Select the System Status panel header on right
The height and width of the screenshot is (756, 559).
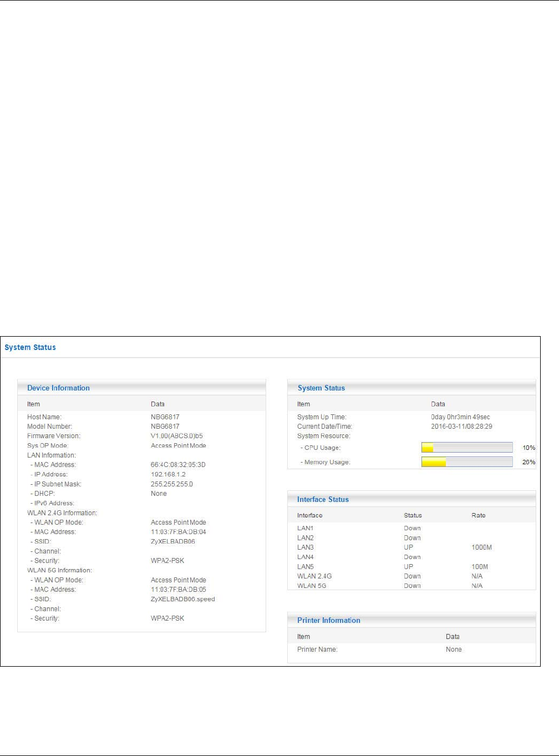coord(411,388)
